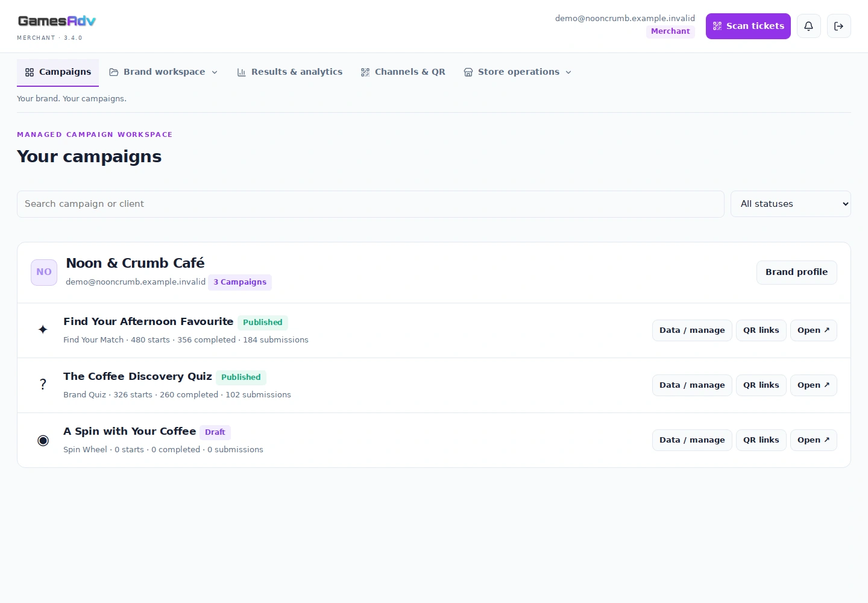Focus the Search campaign or client field
The image size is (868, 603).
[x=371, y=204]
